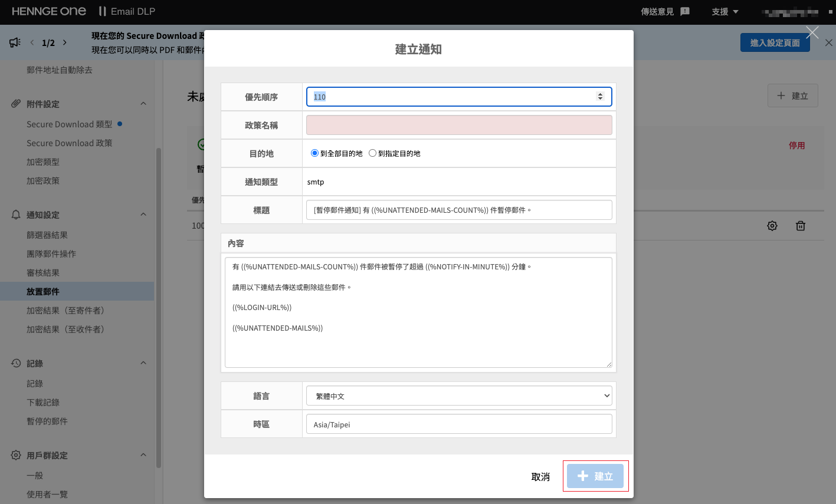Open 篩選器結果 in sidebar
Screen dimensions: 836x504
click(x=47, y=235)
